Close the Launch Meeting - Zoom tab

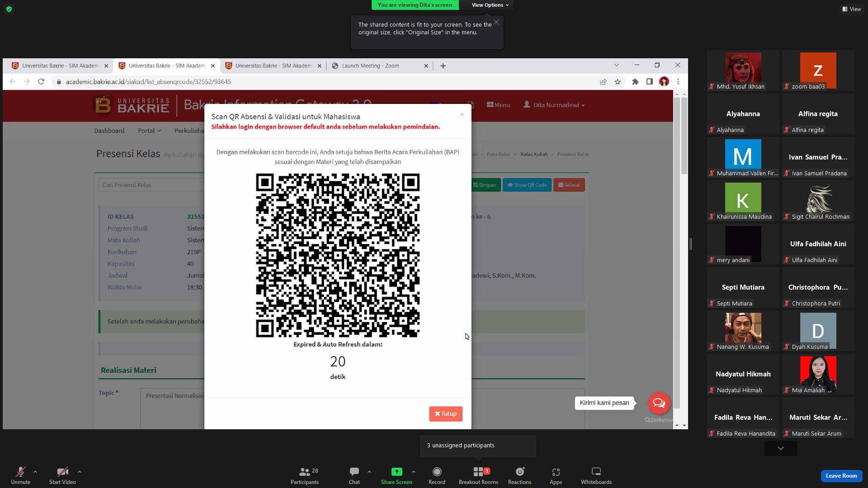click(x=426, y=66)
